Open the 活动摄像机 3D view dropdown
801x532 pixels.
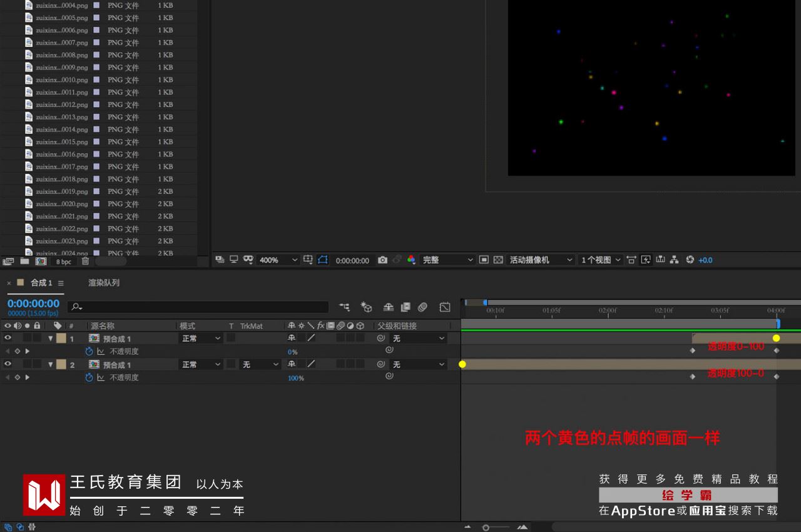pyautogui.click(x=540, y=260)
